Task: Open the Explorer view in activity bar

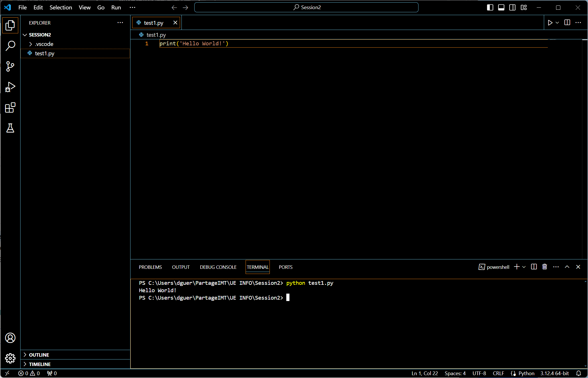Action: coord(10,25)
